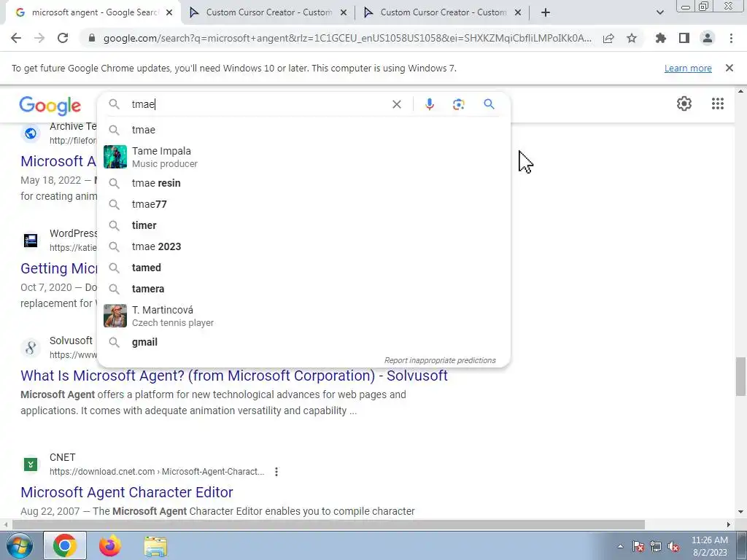The image size is (747, 560).
Task: Switch to third Custom Cursor Creator tab
Action: [x=443, y=12]
